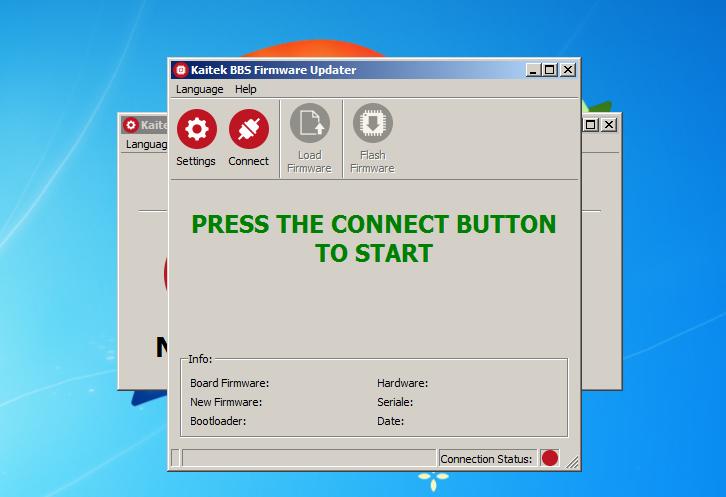This screenshot has height=497, width=726.
Task: Close the front Firmware Updater window
Action: [568, 70]
